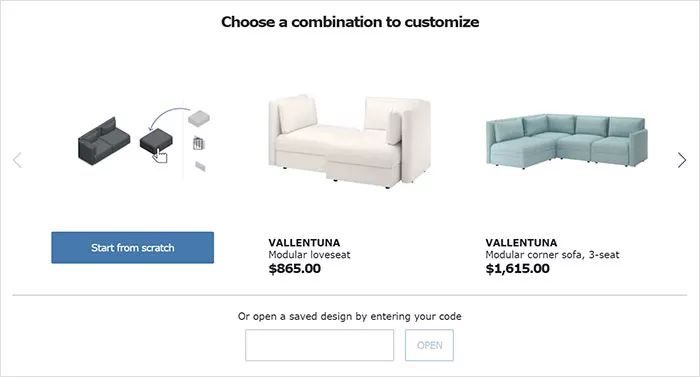Viewport: 700px width, 377px height.
Task: Click the Choose a combination to customize heading
Action: click(350, 22)
